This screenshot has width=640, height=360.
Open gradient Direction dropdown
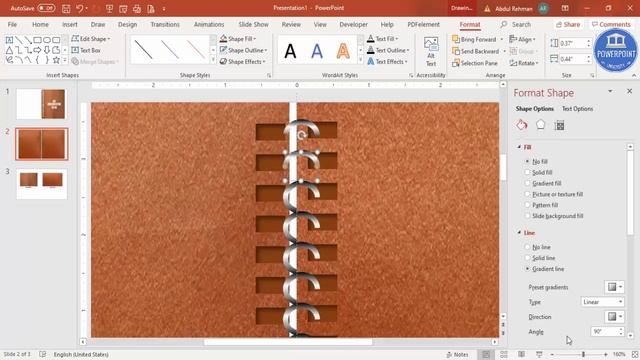pos(614,317)
